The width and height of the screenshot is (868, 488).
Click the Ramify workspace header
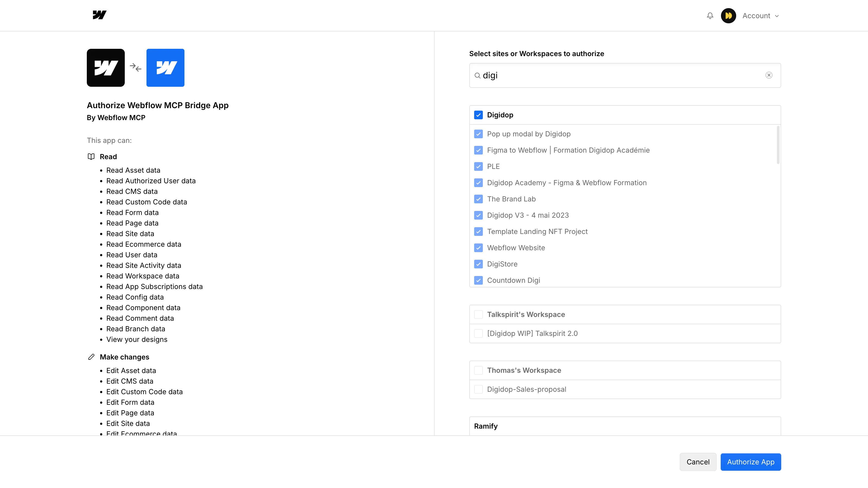625,426
